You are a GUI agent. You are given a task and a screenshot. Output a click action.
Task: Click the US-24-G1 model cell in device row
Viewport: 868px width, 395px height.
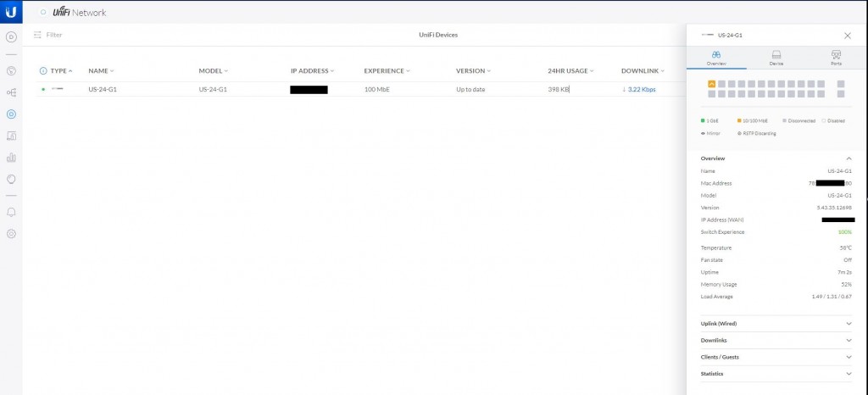coord(213,89)
